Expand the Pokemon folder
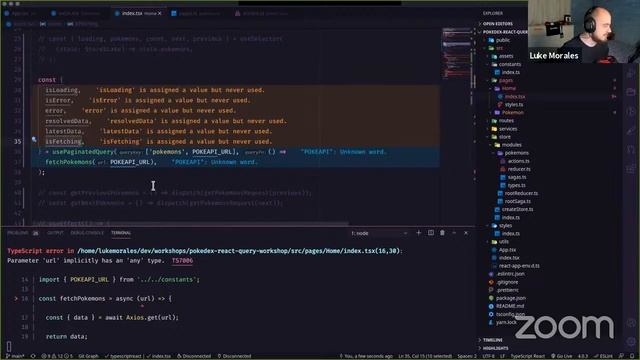The height and width of the screenshot is (360, 640). coord(512,113)
